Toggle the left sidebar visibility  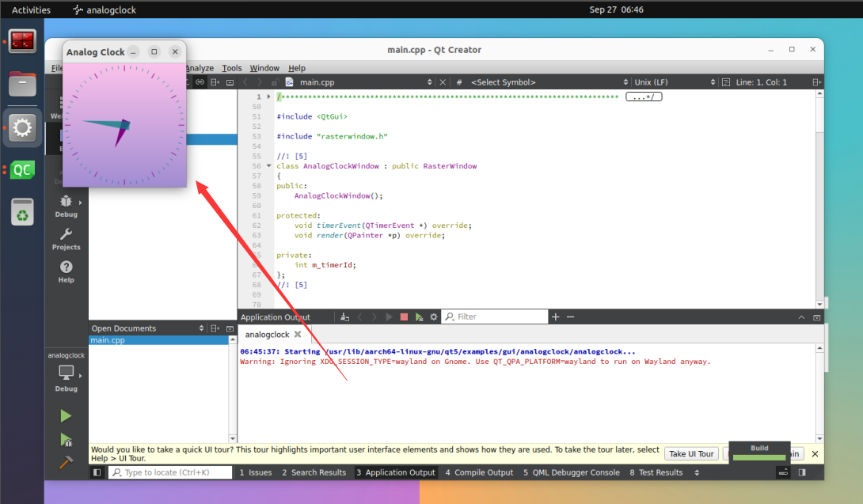click(97, 472)
